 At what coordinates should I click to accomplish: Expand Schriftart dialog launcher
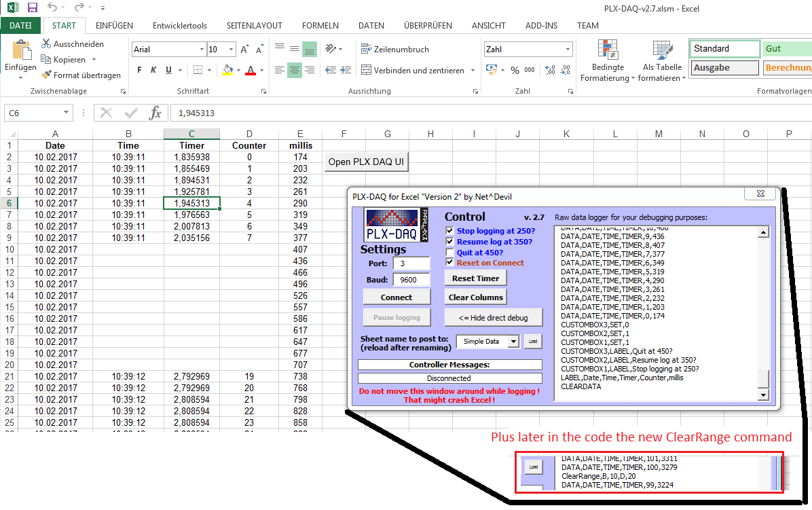click(263, 91)
